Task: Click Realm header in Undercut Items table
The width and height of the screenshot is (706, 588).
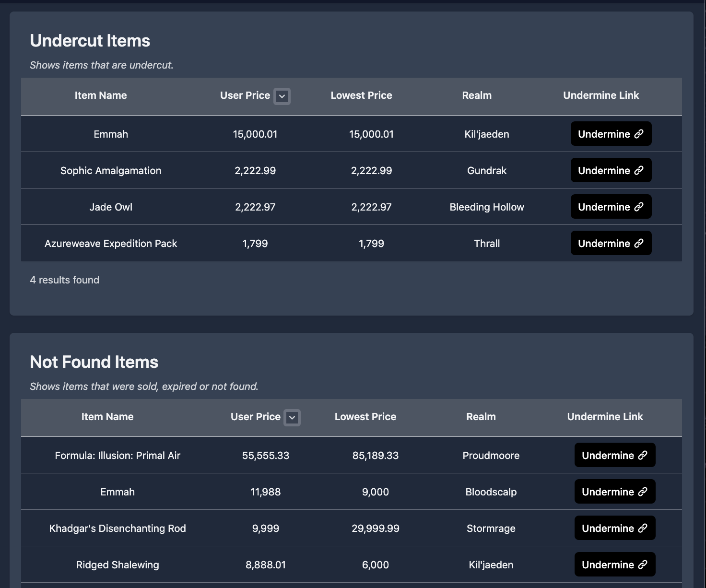Action: coord(477,95)
